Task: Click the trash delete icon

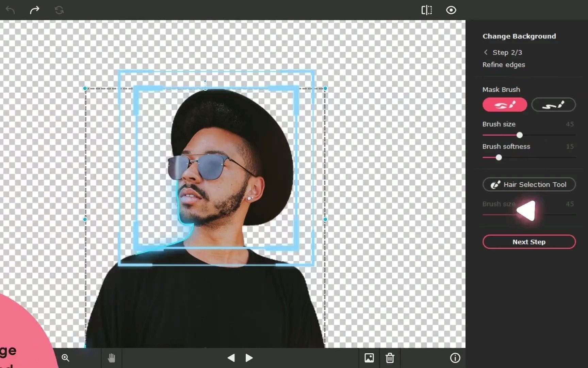Action: click(390, 358)
